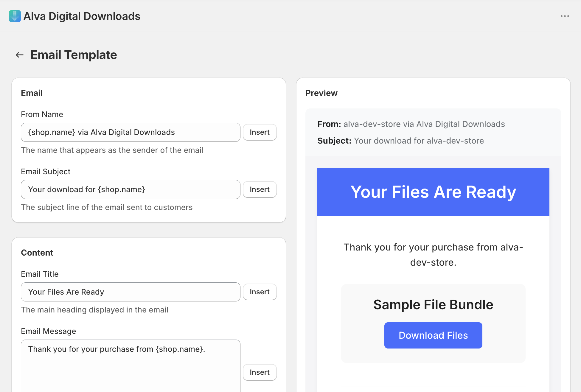This screenshot has width=581, height=392.
Task: Click the Email card heading
Action: (32, 93)
